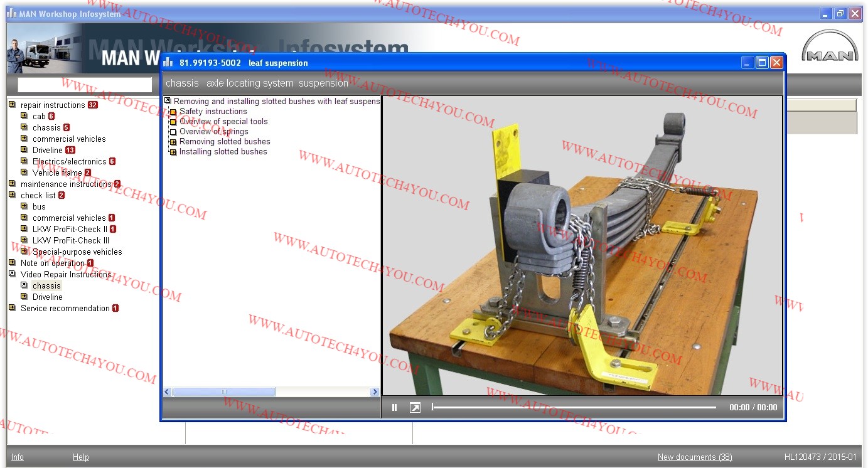
Task: Pause the video with the pause button
Action: (394, 408)
